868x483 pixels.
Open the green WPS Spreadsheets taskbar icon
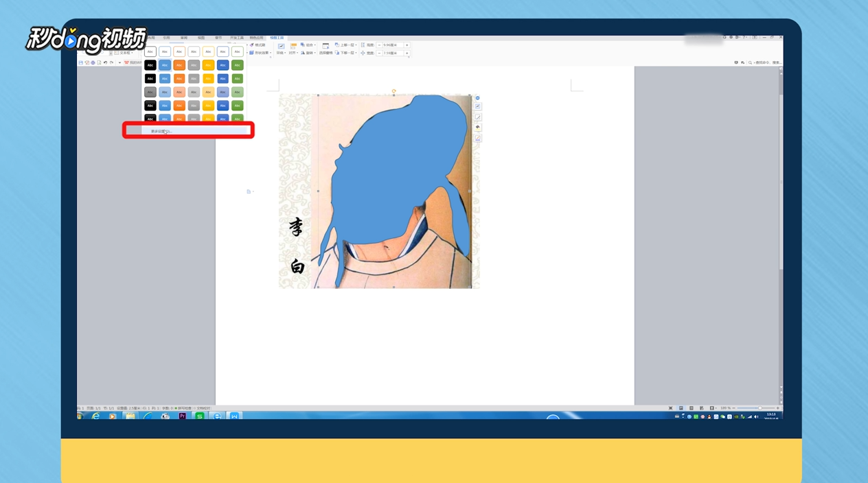pos(200,416)
